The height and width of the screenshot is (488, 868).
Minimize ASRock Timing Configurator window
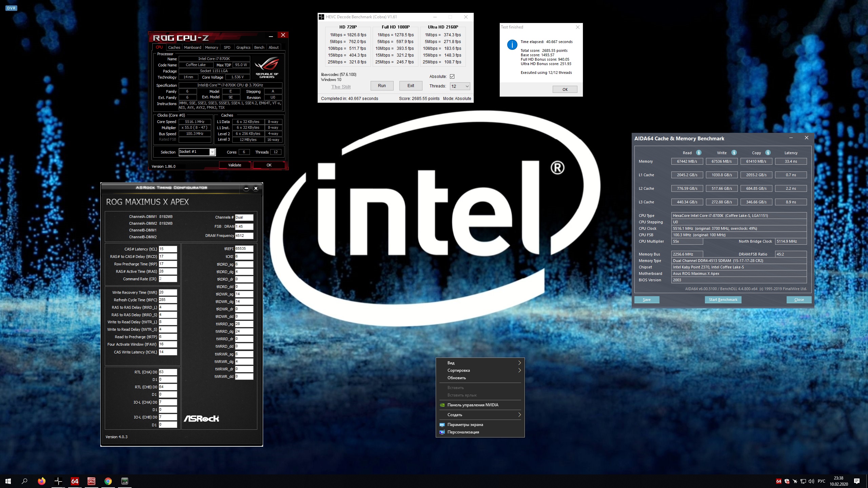pos(246,188)
